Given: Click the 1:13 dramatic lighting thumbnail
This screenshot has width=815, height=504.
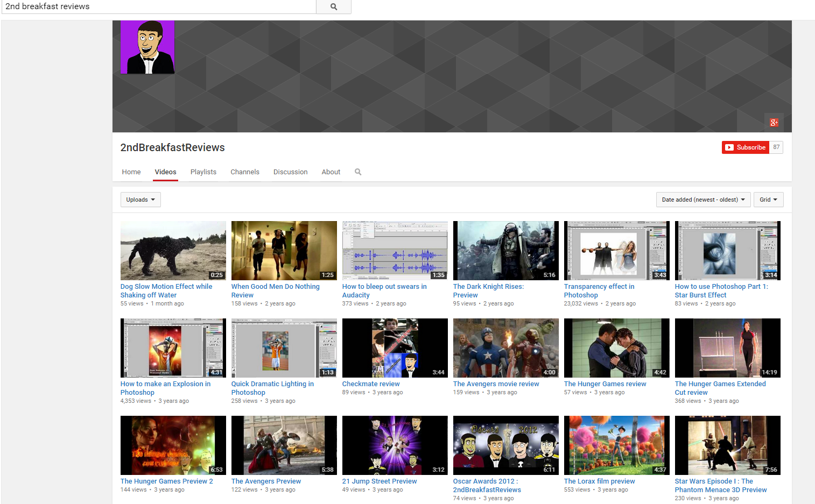Looking at the screenshot, I should (x=284, y=348).
